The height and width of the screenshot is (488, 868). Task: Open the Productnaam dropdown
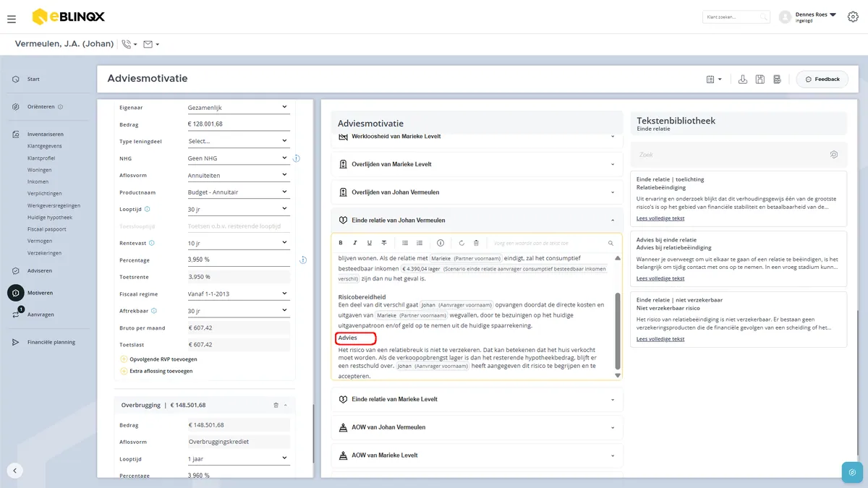click(x=237, y=192)
